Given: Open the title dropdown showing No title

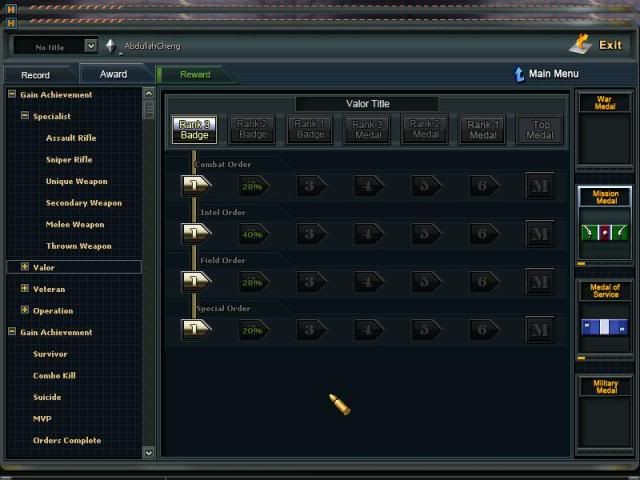Looking at the screenshot, I should coord(91,46).
